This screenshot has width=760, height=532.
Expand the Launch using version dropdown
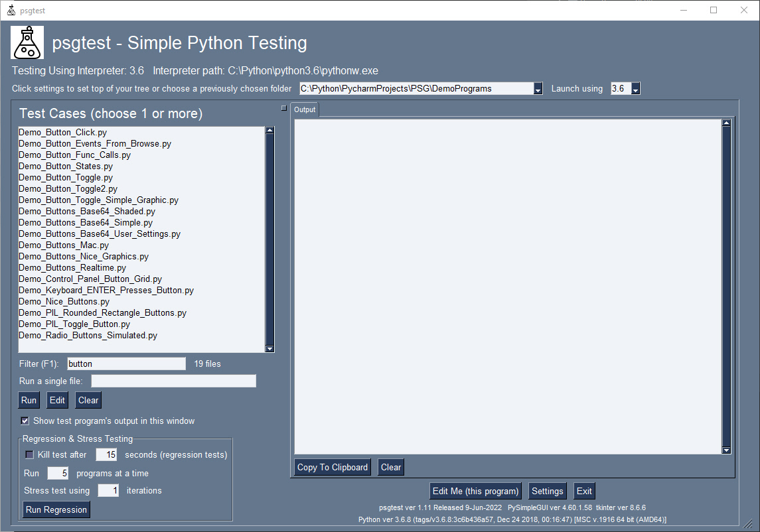click(x=635, y=89)
